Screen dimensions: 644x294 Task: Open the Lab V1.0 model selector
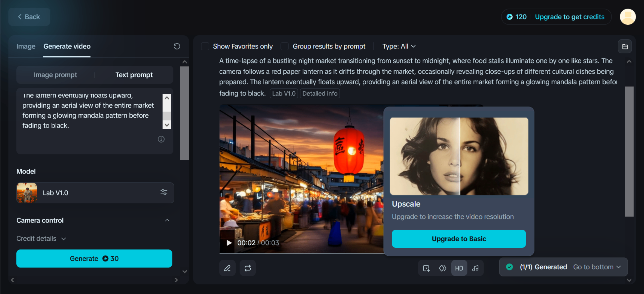(x=95, y=193)
